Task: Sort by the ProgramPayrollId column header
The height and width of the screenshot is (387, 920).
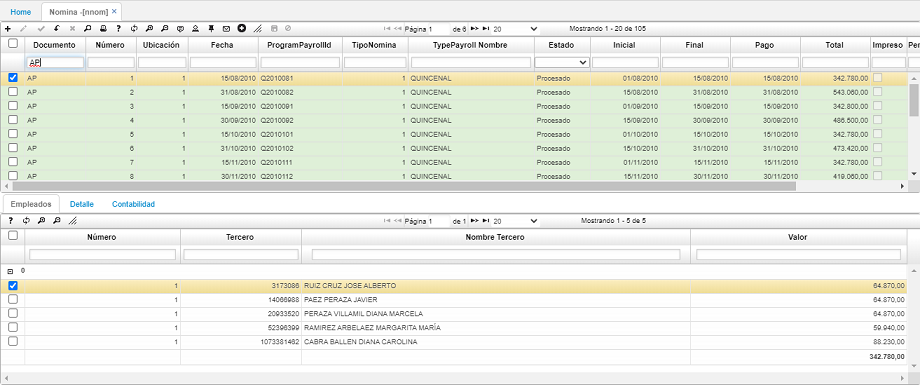Action: (300, 45)
